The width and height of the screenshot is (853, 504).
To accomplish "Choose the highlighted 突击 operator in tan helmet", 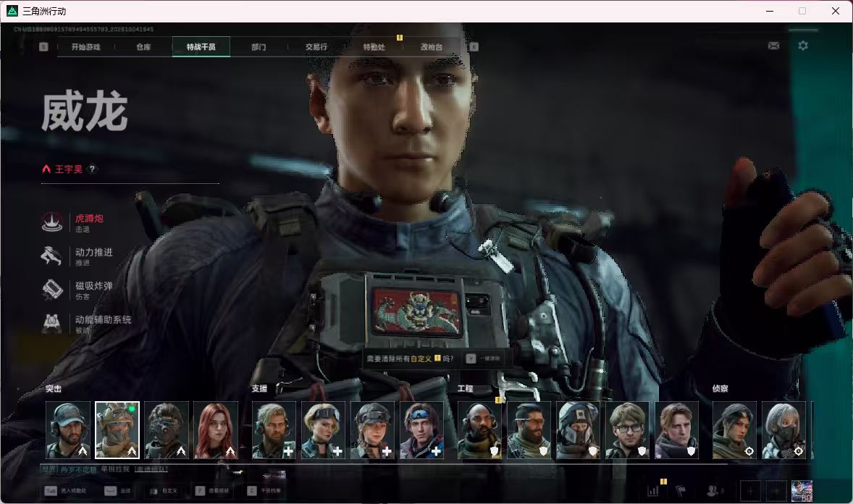I will [117, 430].
